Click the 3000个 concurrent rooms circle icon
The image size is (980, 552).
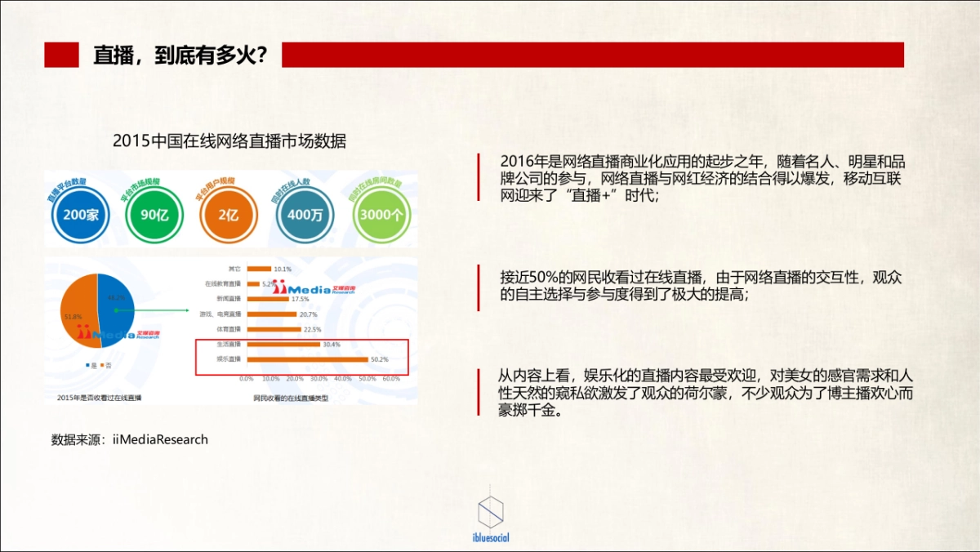point(381,214)
